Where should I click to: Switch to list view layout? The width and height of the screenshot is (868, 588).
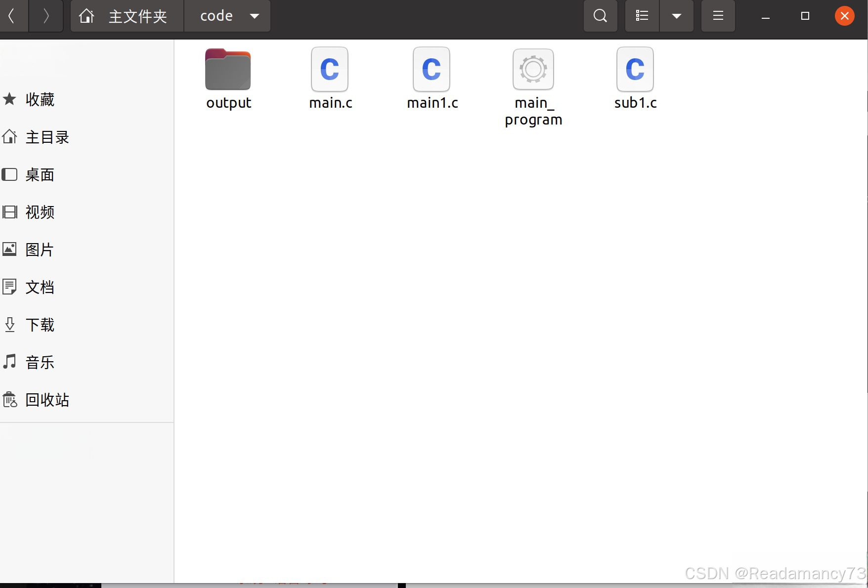coord(641,16)
